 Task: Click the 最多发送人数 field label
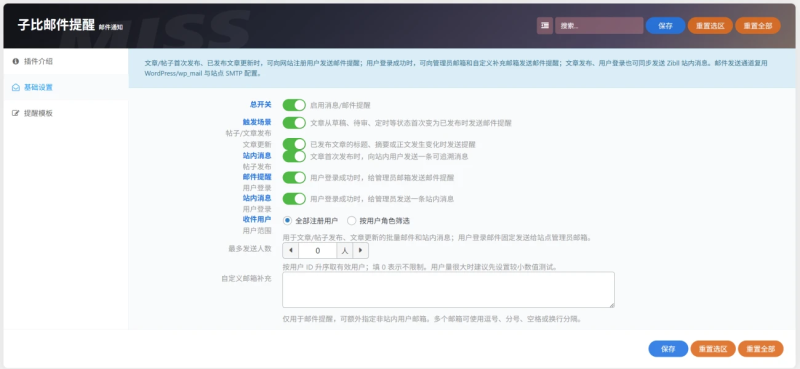pyautogui.click(x=249, y=249)
